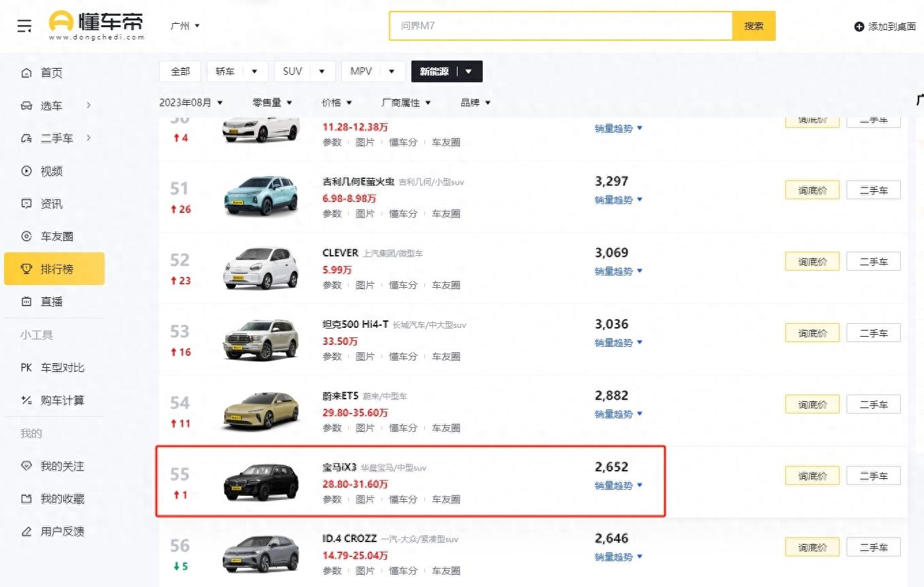This screenshot has width=924, height=587.
Task: Click 询底价 for 宝马iX3
Action: [x=812, y=475]
